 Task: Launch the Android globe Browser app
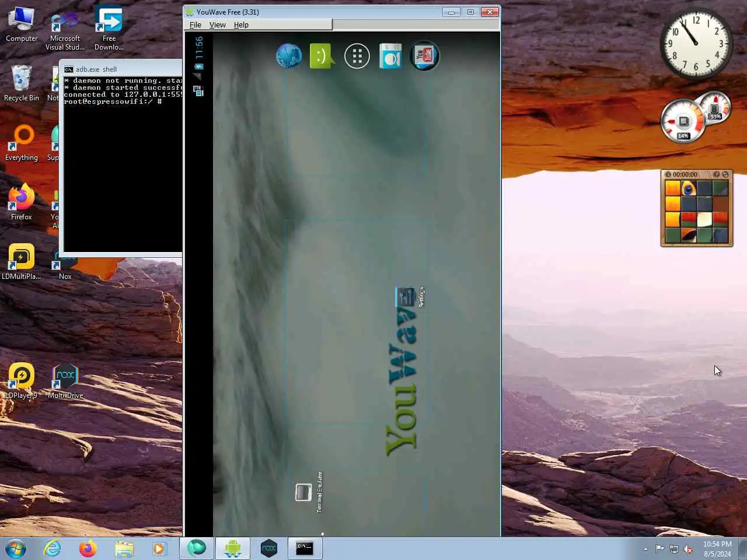(289, 56)
